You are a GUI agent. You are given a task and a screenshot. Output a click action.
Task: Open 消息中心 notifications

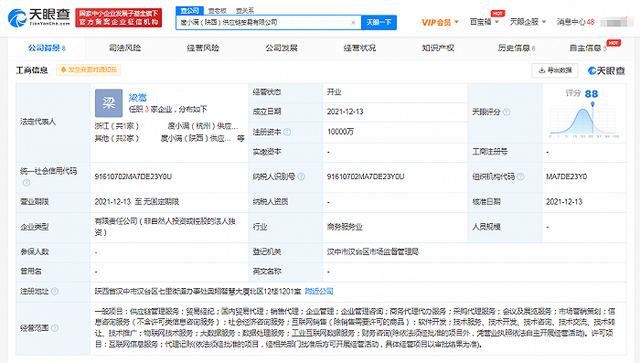576,22
